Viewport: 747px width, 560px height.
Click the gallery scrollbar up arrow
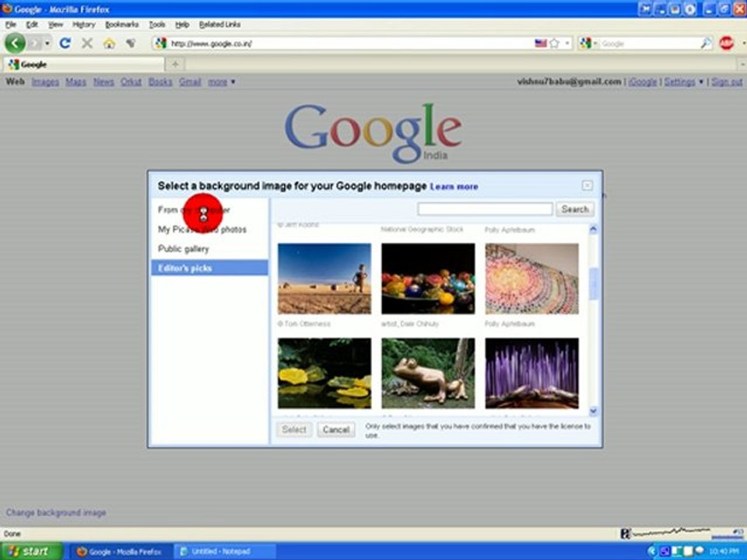point(593,229)
